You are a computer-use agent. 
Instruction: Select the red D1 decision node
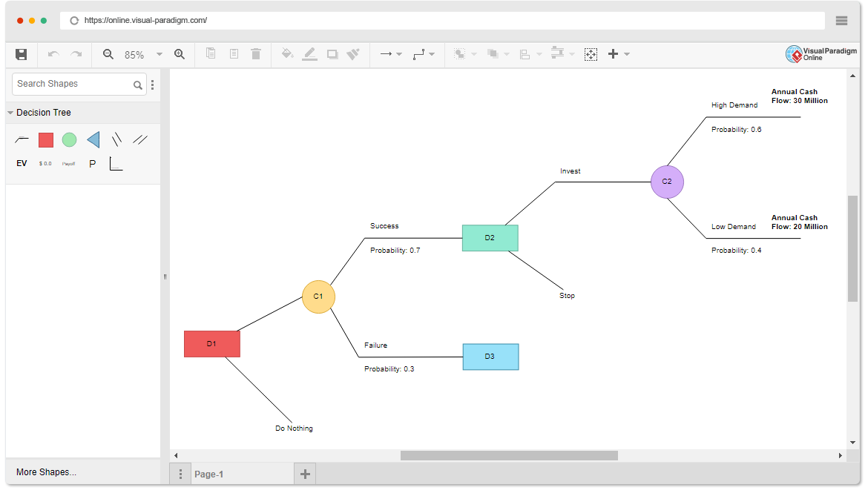point(212,344)
